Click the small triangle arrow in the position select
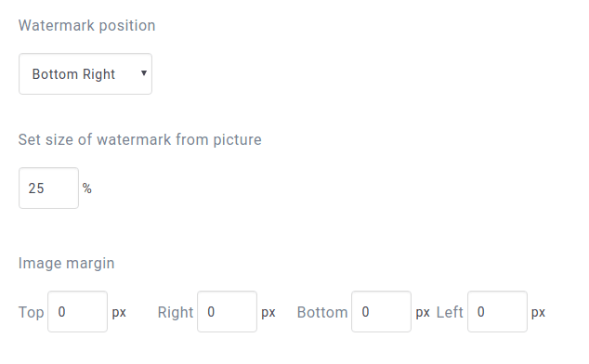This screenshot has width=589, height=364. 143,72
